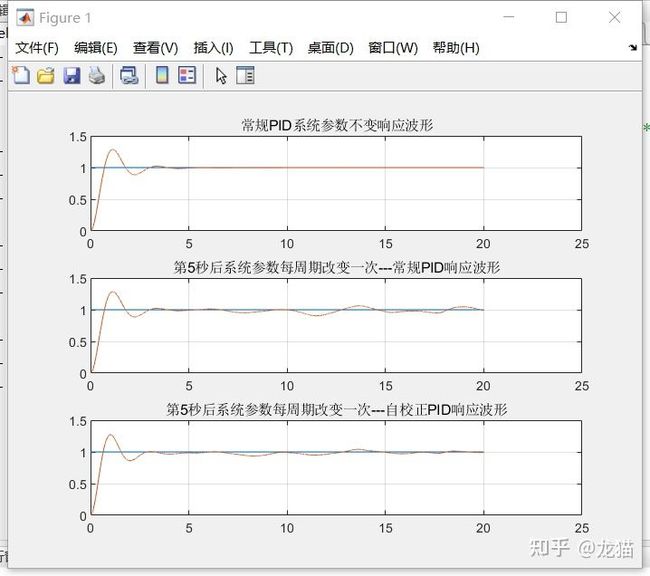Close the Figure 1 window
Screen dimensions: 650x576
614,17
